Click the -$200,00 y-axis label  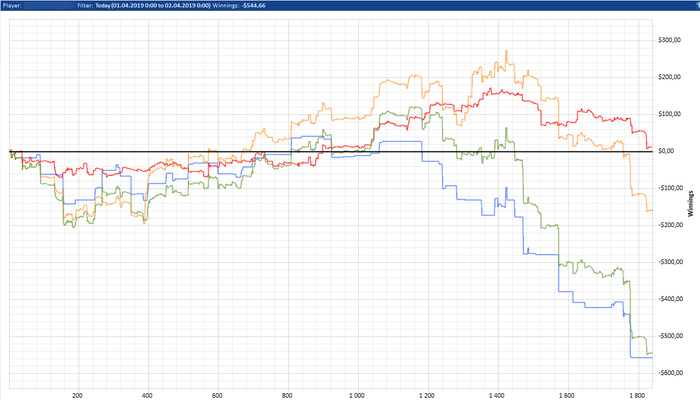point(670,225)
